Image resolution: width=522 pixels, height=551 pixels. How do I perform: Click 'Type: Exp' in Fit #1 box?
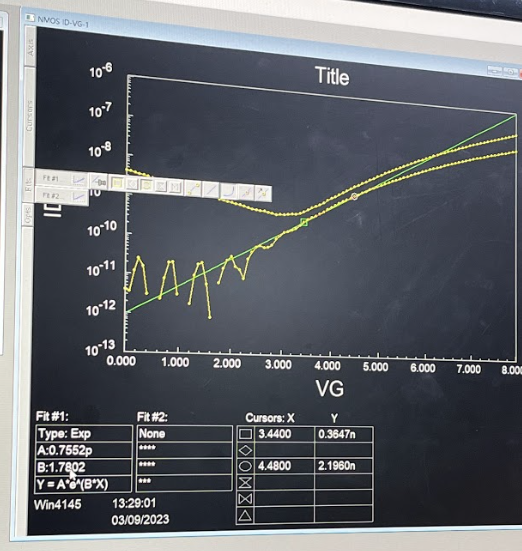tap(65, 433)
